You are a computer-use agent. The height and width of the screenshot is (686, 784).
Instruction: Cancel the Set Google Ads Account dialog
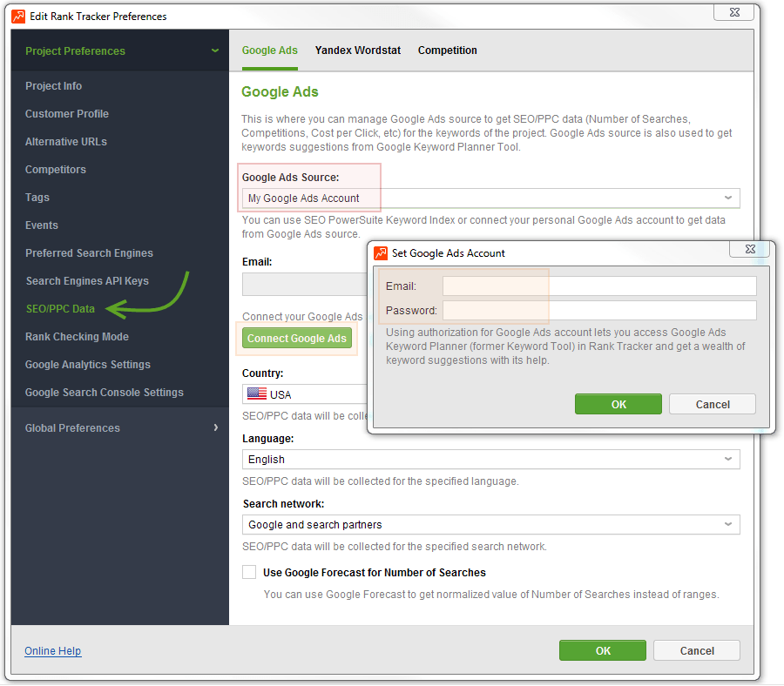click(x=713, y=404)
